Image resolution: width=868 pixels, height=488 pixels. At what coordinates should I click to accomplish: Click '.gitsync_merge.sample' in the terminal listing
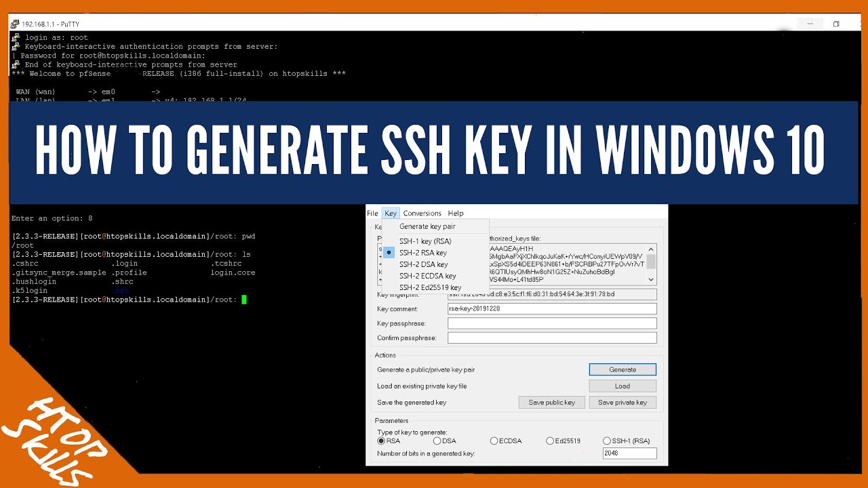59,272
